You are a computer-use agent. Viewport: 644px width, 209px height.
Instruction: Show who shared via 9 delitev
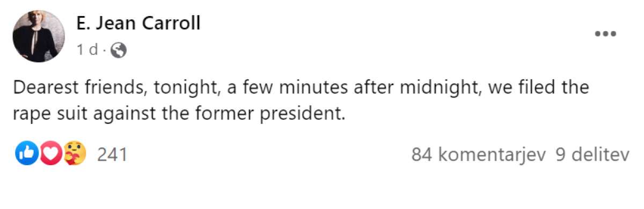pyautogui.click(x=592, y=155)
